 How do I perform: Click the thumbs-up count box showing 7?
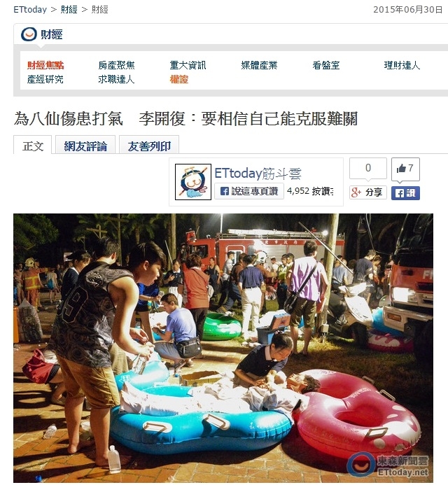[x=405, y=169]
